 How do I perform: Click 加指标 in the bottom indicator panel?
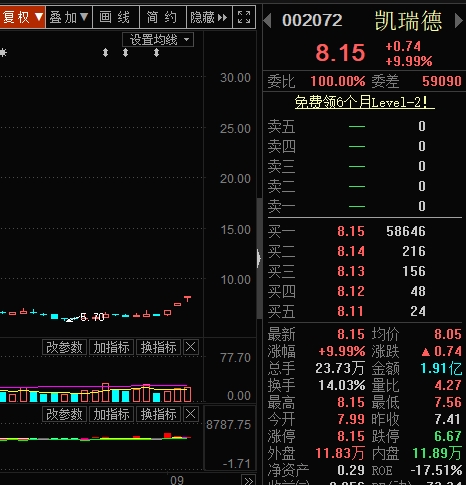112,414
